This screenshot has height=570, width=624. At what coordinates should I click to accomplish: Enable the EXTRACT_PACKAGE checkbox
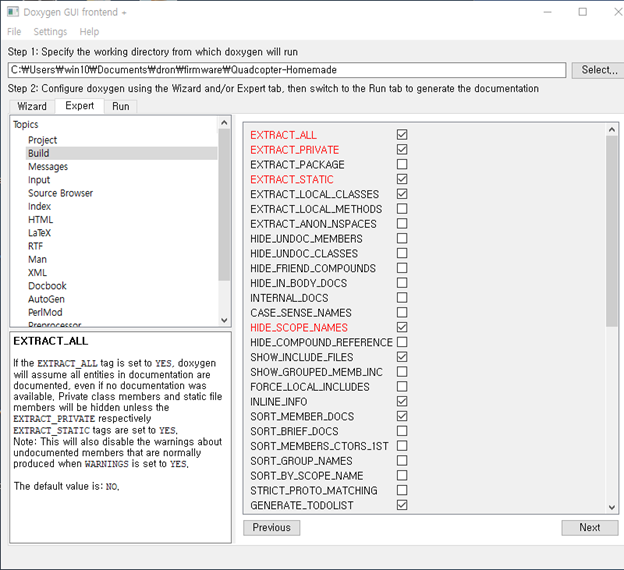tap(402, 164)
